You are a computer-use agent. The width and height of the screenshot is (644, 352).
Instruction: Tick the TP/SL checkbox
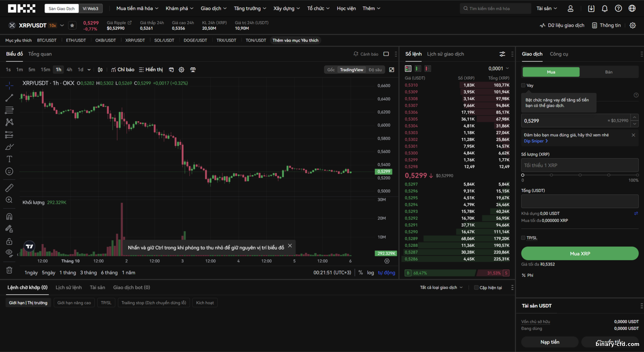[523, 238]
